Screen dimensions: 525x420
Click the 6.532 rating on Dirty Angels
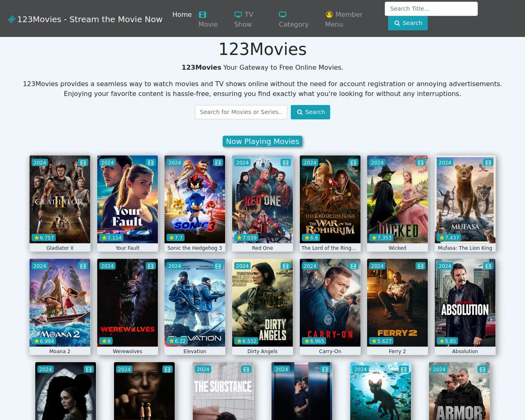coord(247,341)
